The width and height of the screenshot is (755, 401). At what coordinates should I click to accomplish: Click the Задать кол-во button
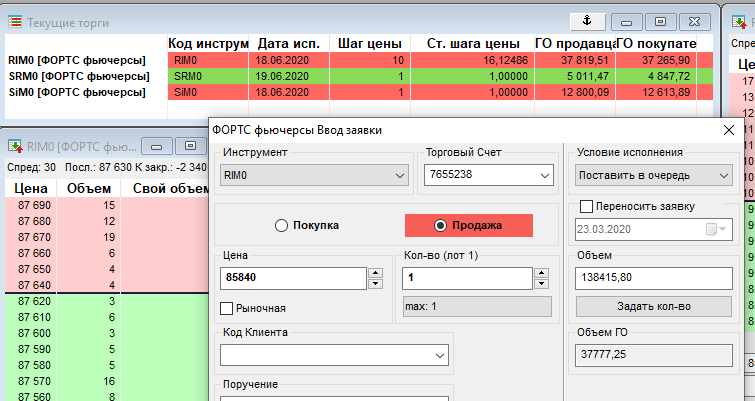click(x=654, y=306)
